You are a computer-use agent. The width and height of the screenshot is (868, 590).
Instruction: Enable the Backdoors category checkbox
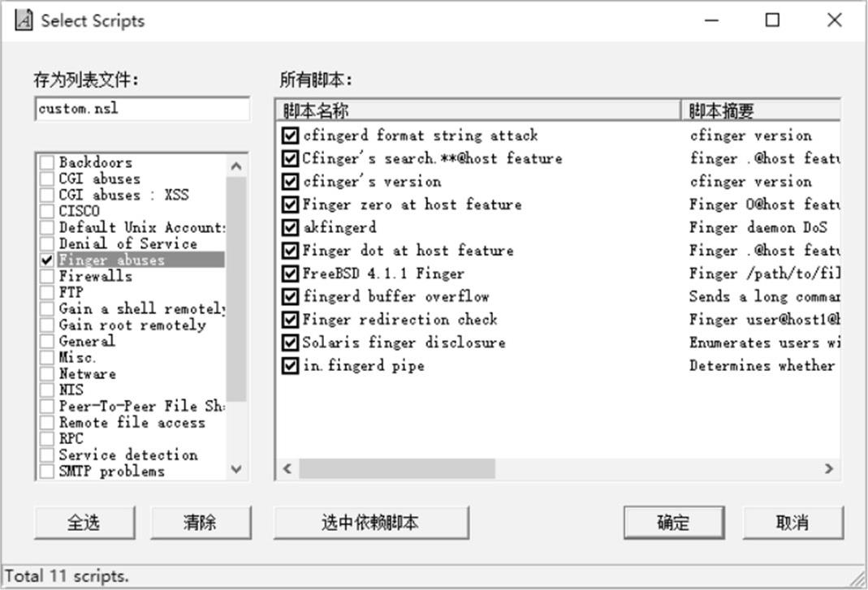[47, 162]
